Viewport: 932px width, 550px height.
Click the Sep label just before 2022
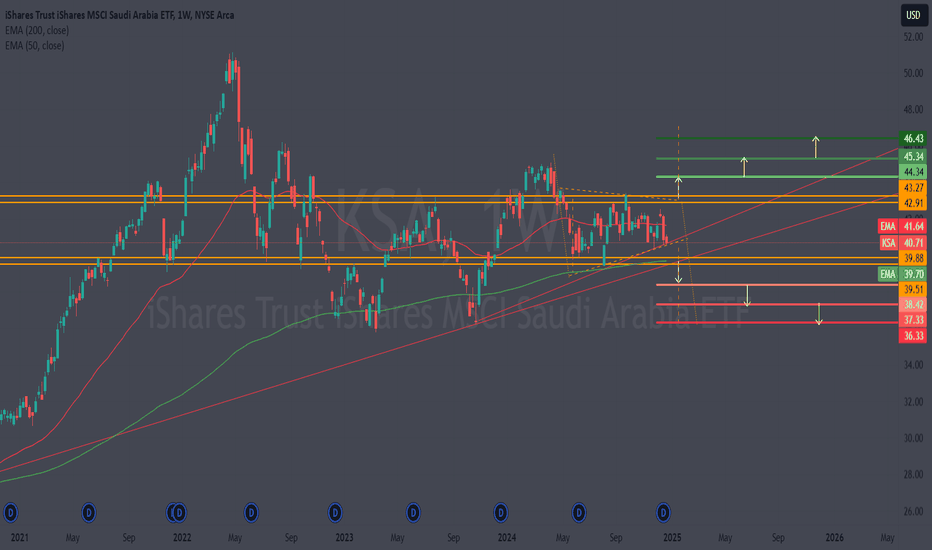point(129,538)
